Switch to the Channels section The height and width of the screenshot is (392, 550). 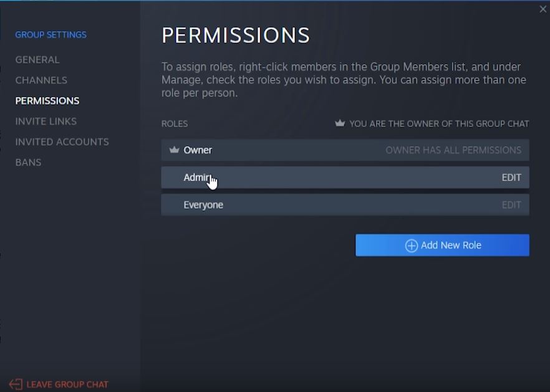coord(41,80)
